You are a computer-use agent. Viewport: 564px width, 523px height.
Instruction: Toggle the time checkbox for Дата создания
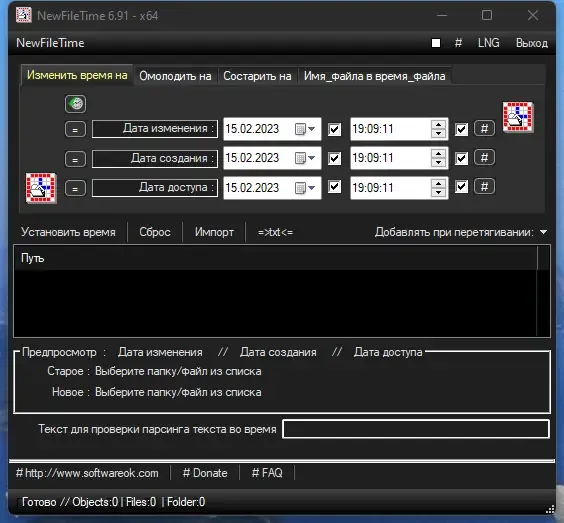[x=461, y=158]
